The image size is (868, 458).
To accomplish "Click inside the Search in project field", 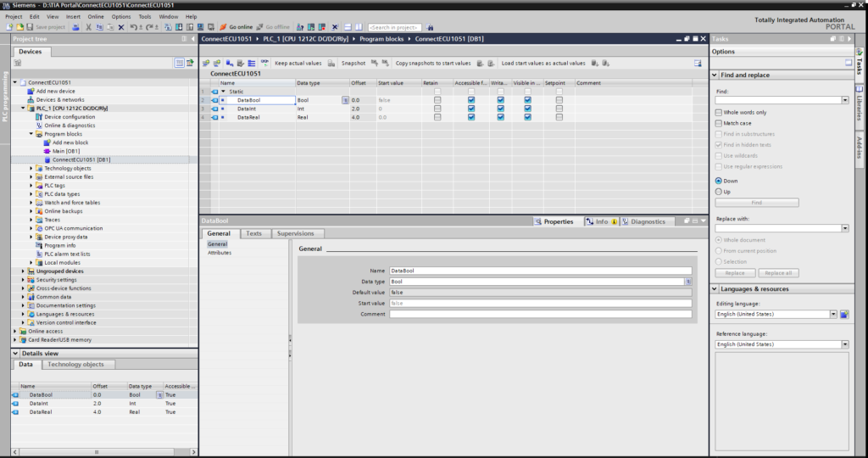I will point(395,27).
